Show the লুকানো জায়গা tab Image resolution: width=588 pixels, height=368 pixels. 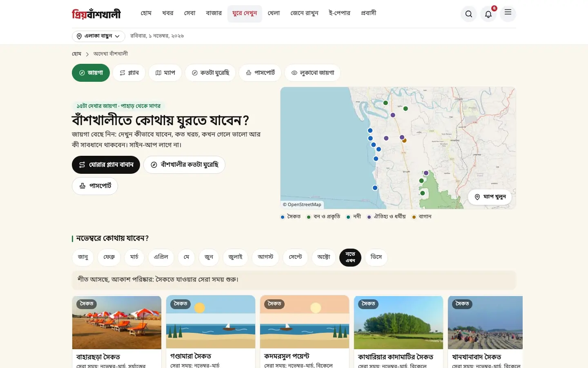pos(313,73)
